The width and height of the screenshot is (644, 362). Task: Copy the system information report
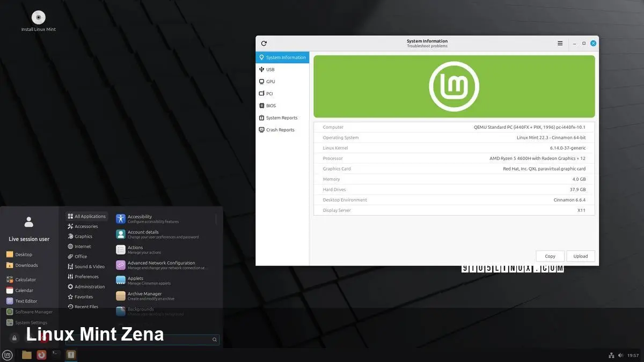point(550,256)
